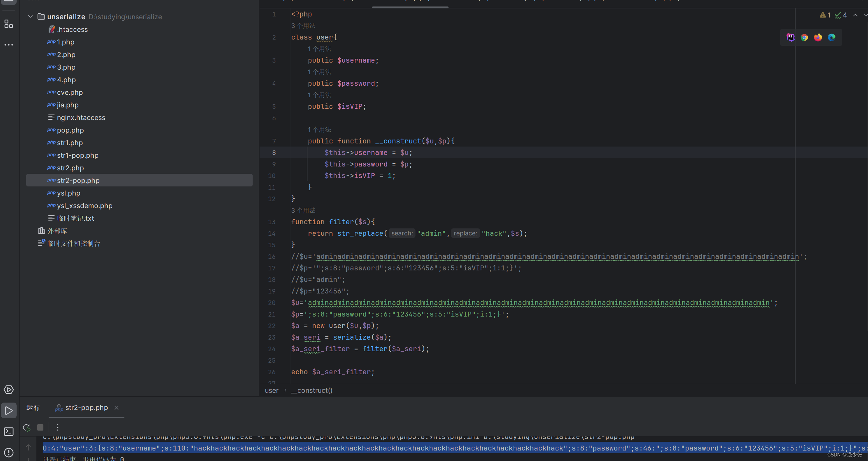Screen dimensions: 868x461
Task: Open the Run tool window icon
Action: 9,411
